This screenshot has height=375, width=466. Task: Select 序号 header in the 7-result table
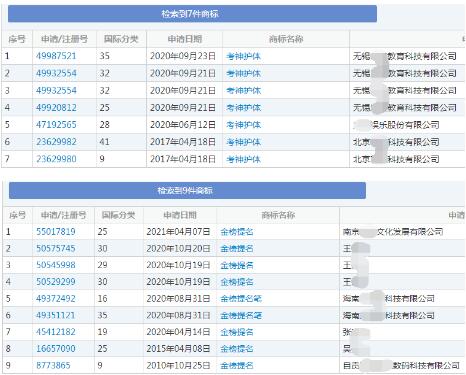17,39
